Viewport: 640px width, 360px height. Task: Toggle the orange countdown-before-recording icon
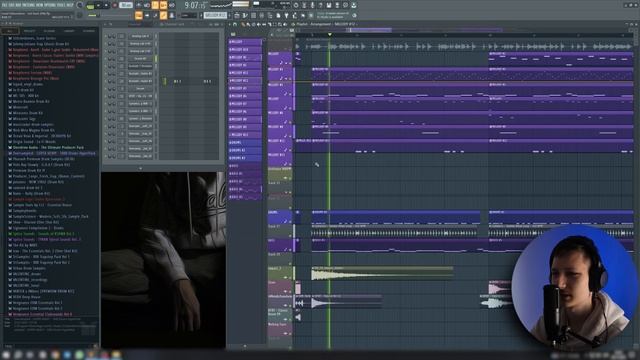coord(155,5)
